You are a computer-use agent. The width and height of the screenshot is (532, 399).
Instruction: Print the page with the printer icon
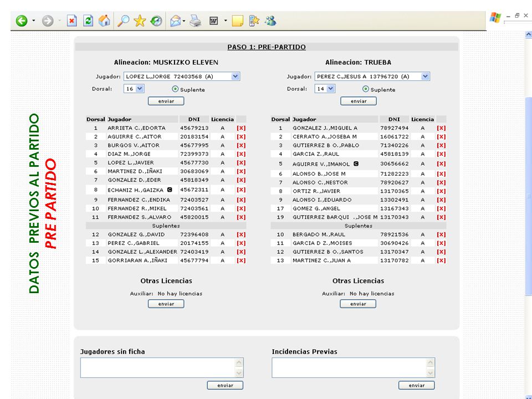[x=196, y=21]
